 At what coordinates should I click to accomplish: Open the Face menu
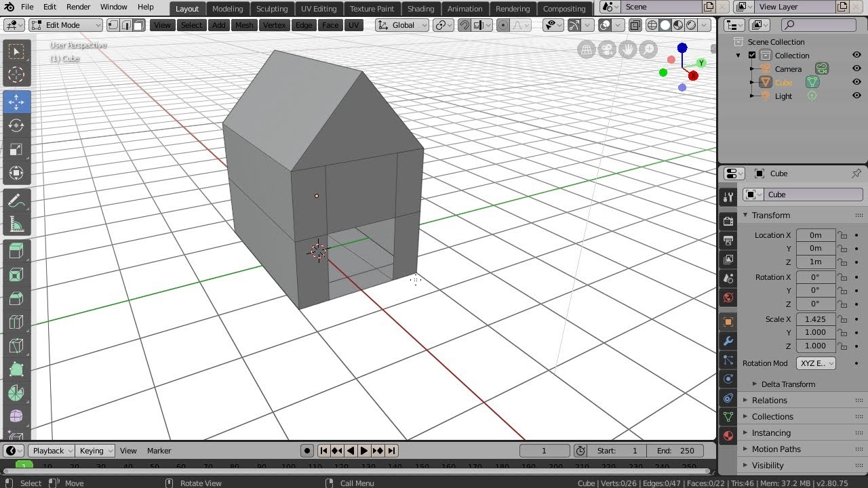pos(330,25)
